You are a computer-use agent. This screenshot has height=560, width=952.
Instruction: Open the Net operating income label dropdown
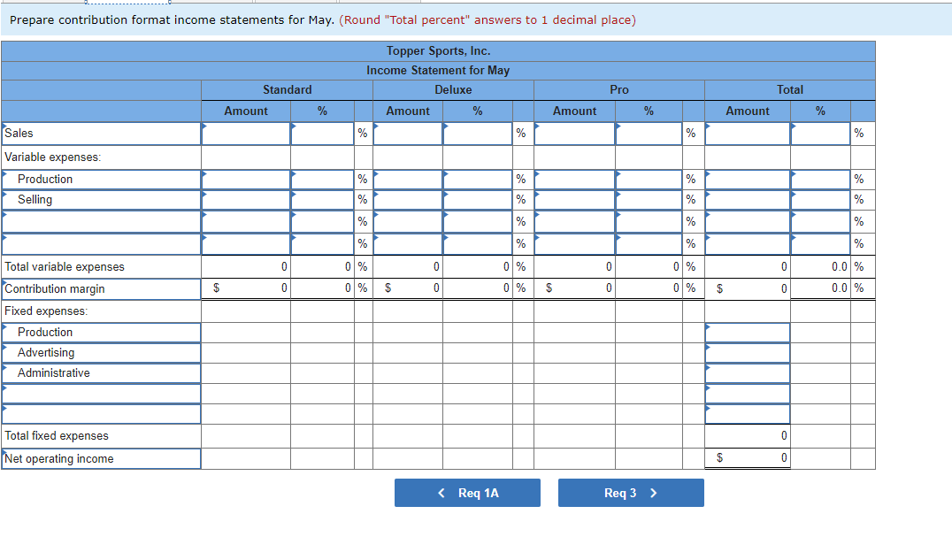101,458
